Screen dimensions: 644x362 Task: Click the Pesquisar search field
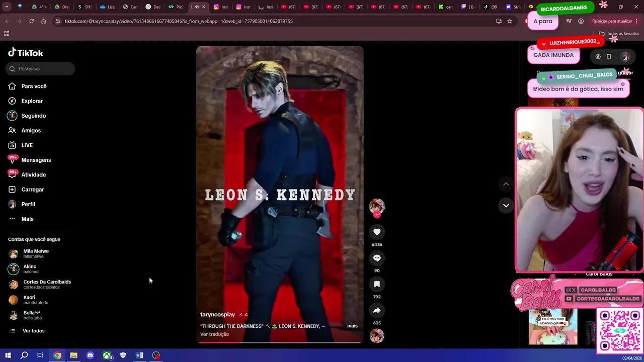pyautogui.click(x=40, y=69)
